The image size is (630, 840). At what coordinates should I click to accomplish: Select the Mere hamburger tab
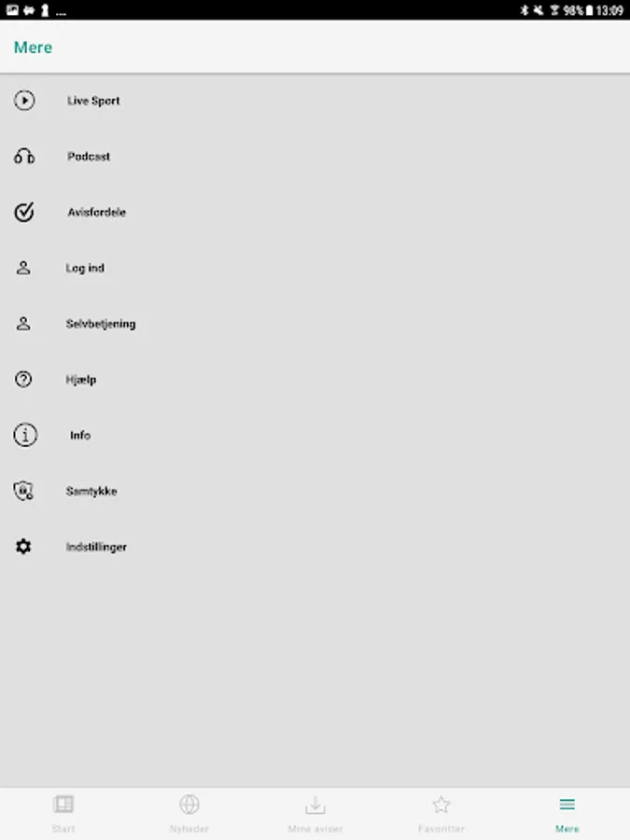567,814
